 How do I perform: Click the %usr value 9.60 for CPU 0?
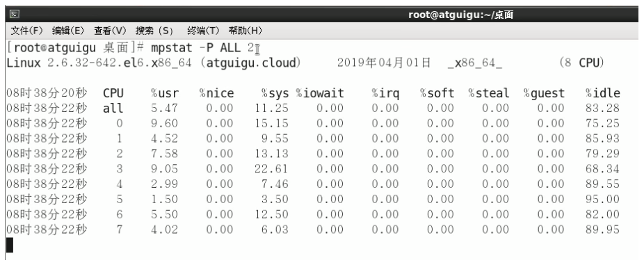point(164,124)
